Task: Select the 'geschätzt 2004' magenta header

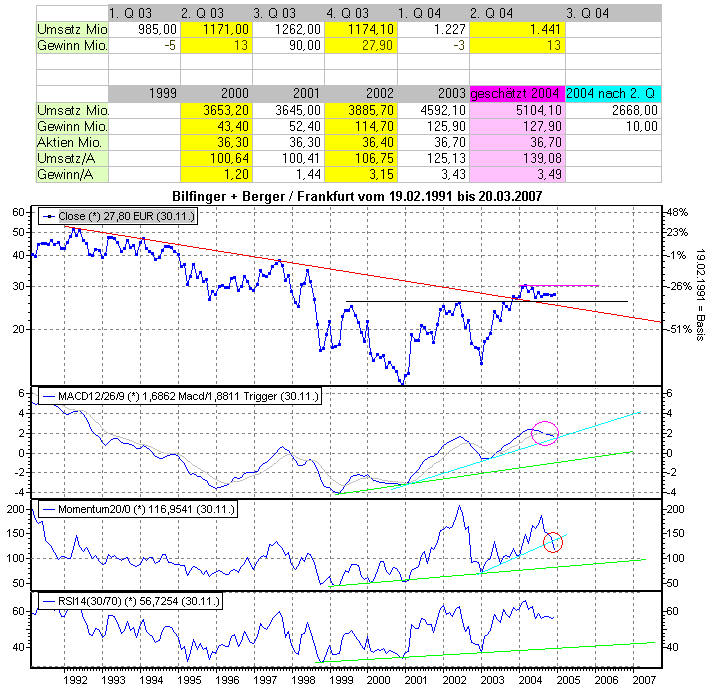Action: (x=518, y=94)
